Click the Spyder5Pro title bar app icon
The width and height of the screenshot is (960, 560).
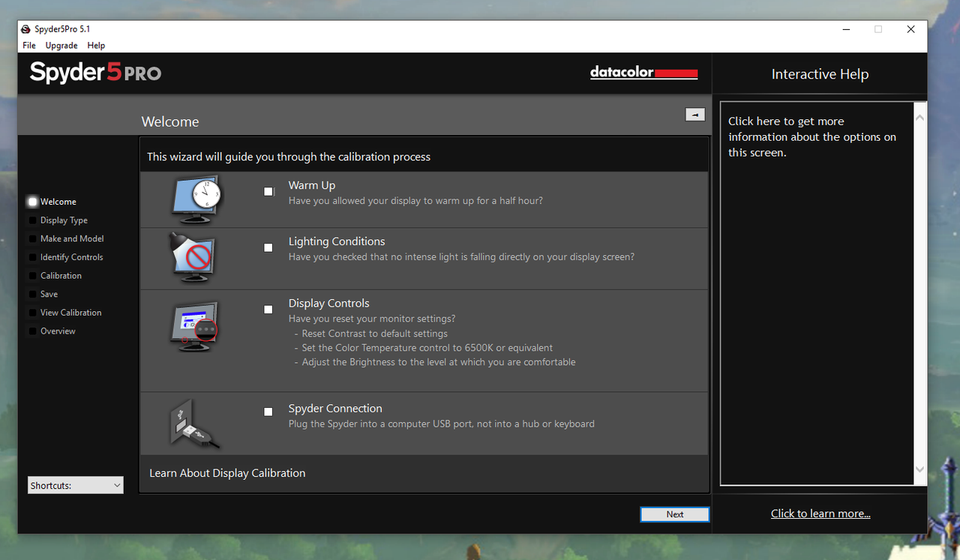tap(25, 29)
